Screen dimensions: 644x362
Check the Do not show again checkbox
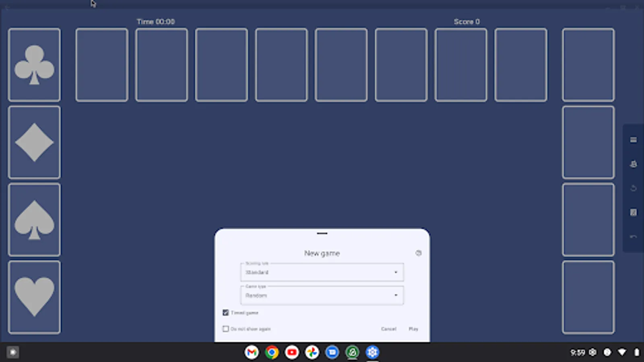[x=226, y=329]
